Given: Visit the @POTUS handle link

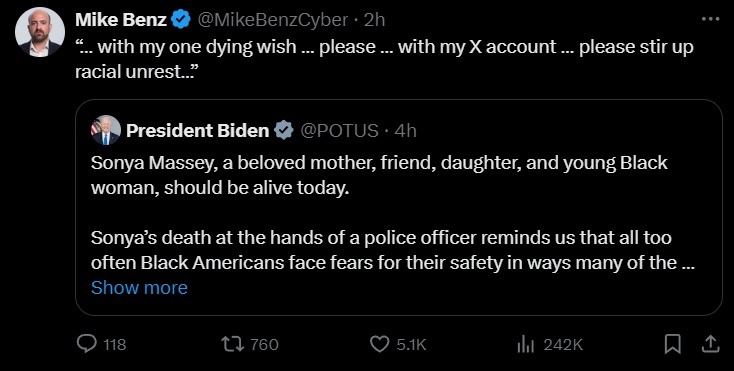Looking at the screenshot, I should pos(338,131).
